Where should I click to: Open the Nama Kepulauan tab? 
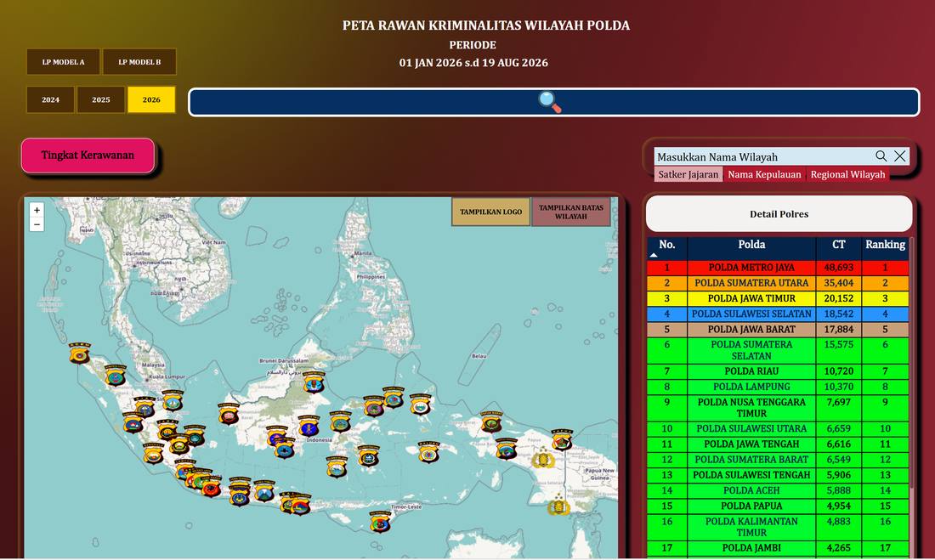(764, 174)
